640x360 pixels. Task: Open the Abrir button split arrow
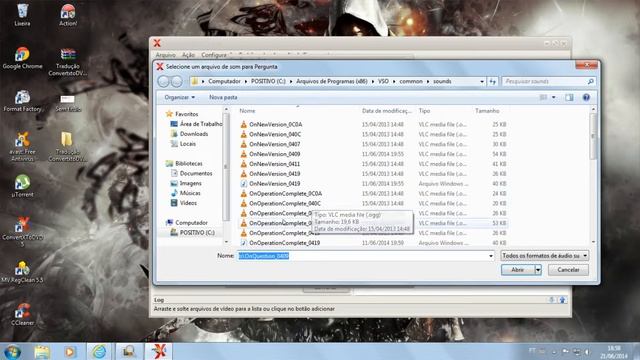pyautogui.click(x=538, y=270)
